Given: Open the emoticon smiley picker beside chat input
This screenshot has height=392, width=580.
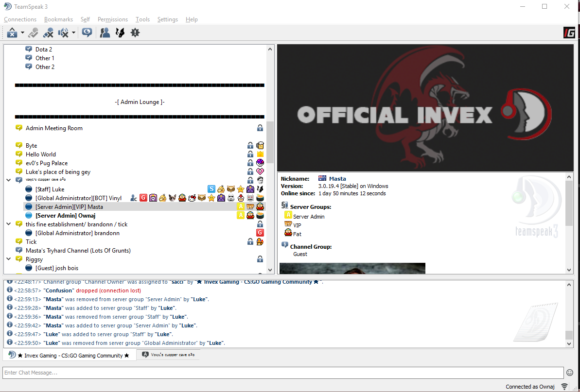Looking at the screenshot, I should (x=570, y=373).
